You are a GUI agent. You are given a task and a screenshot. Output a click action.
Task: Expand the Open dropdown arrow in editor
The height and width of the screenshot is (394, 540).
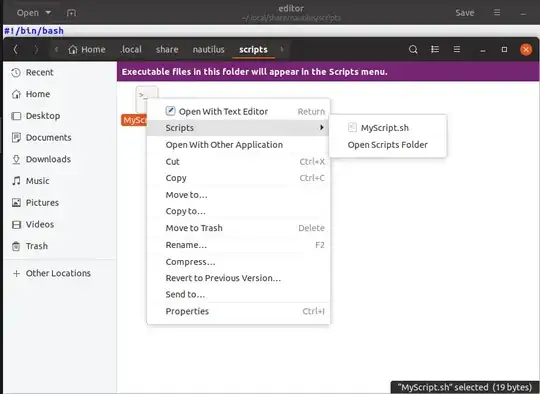(x=48, y=13)
